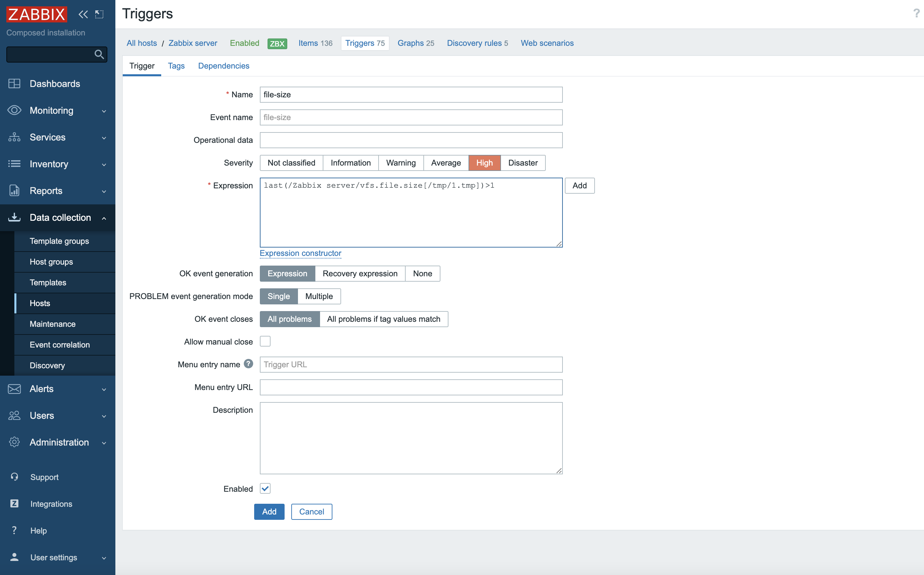924x575 pixels.
Task: Click the search magnifier icon
Action: point(99,55)
